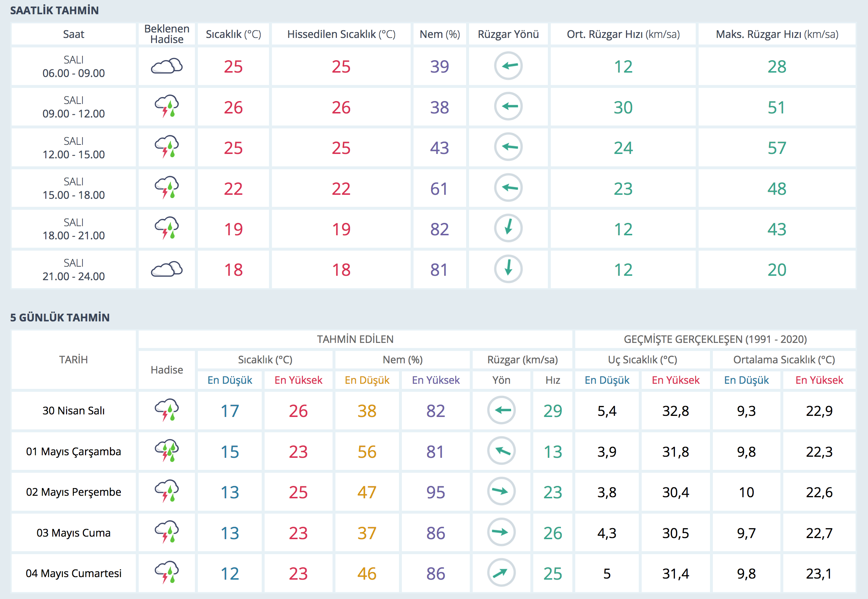The height and width of the screenshot is (599, 868).
Task: Click wind direction arrow for 06.00 - 09.00
Action: (508, 66)
